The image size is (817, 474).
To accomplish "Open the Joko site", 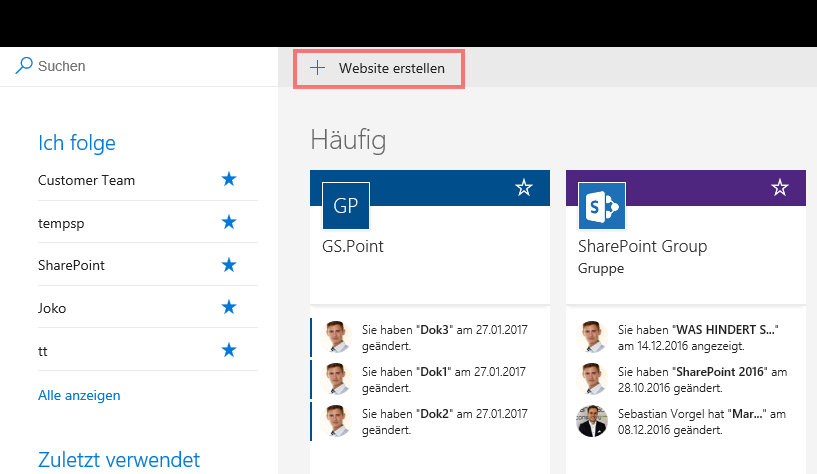I will [52, 308].
